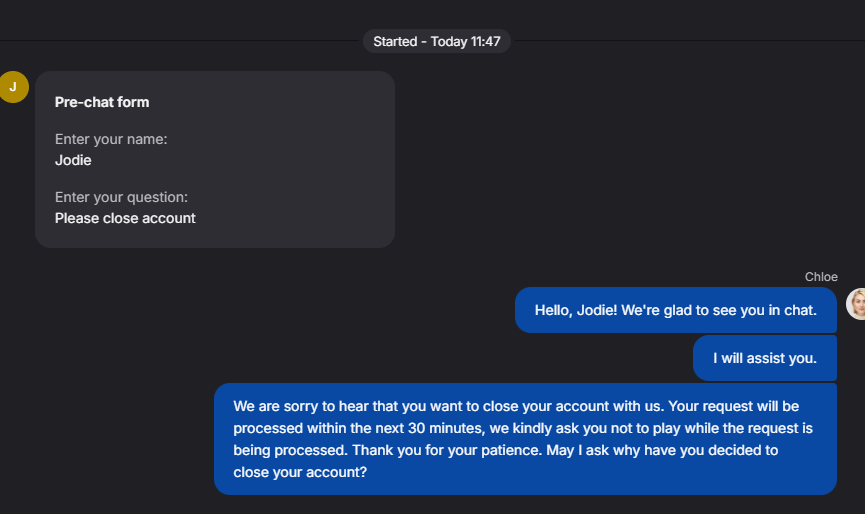Click the Hello, Jodie! greeting text
The image size is (865, 514).
coord(575,310)
